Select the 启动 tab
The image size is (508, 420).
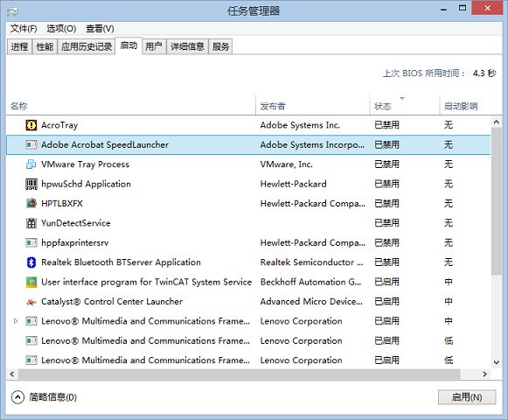129,45
